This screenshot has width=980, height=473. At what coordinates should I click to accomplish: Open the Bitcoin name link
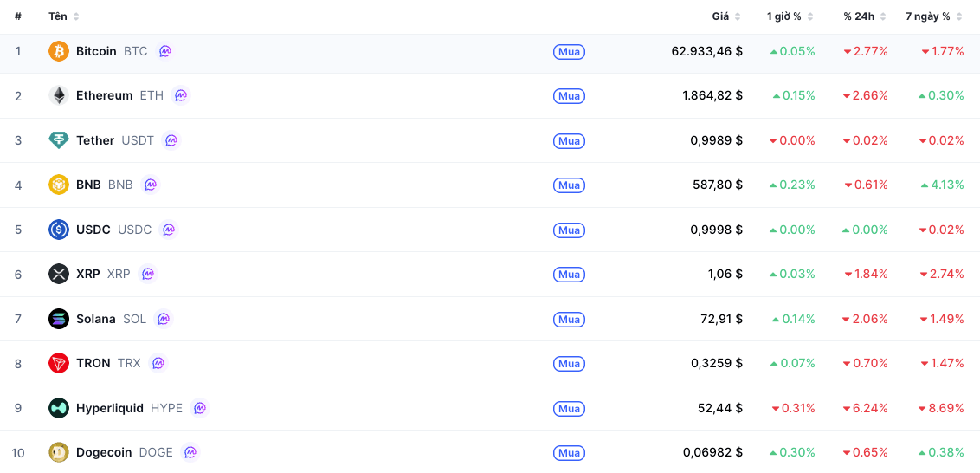(x=96, y=51)
